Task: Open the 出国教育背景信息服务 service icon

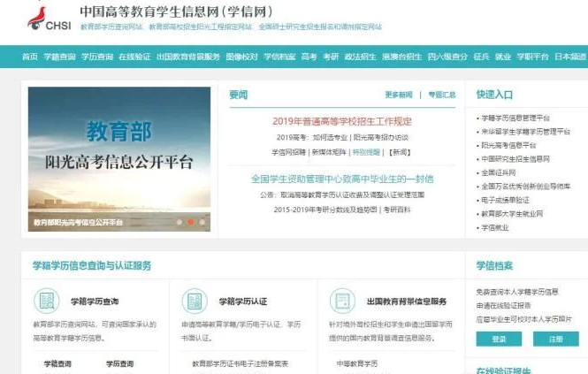Action: [342, 301]
